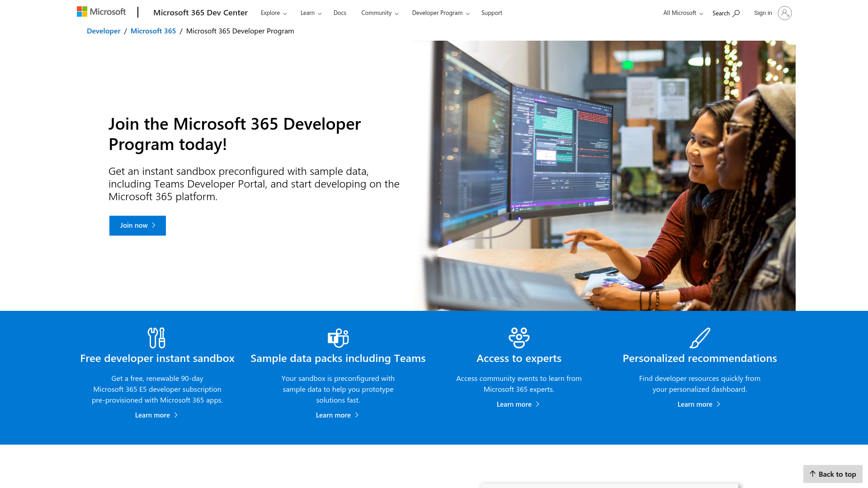Select the Docs menu item
This screenshot has width=868, height=488.
point(340,13)
